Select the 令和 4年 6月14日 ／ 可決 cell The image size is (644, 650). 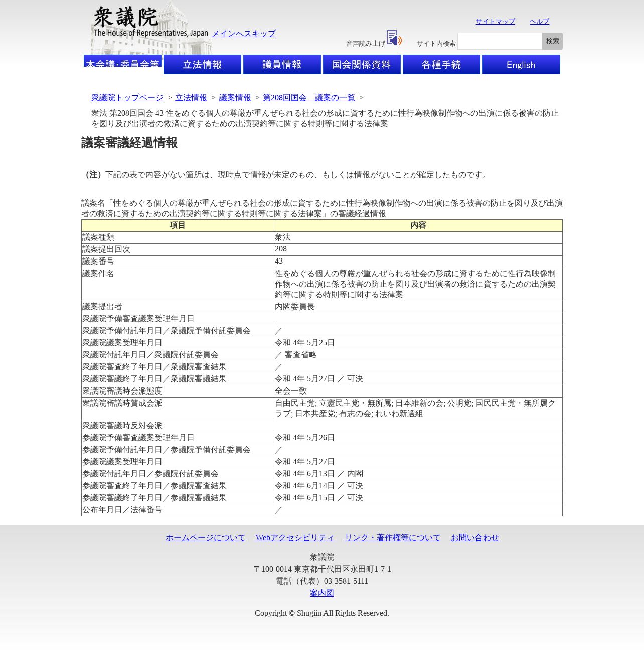tap(418, 486)
